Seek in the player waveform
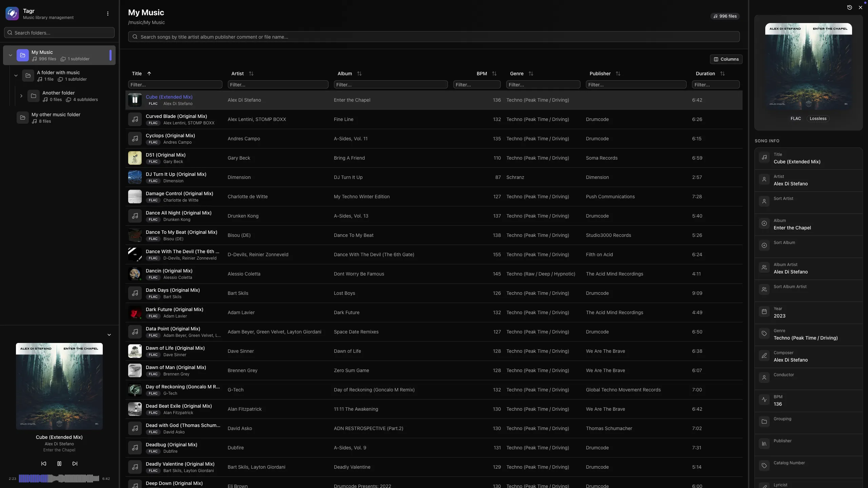Image resolution: width=868 pixels, height=488 pixels. 59,479
